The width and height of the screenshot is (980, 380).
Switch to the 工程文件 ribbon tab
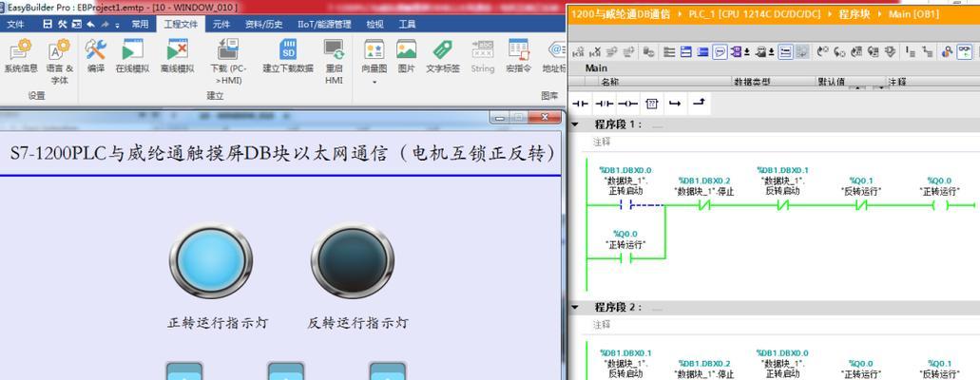pos(181,24)
